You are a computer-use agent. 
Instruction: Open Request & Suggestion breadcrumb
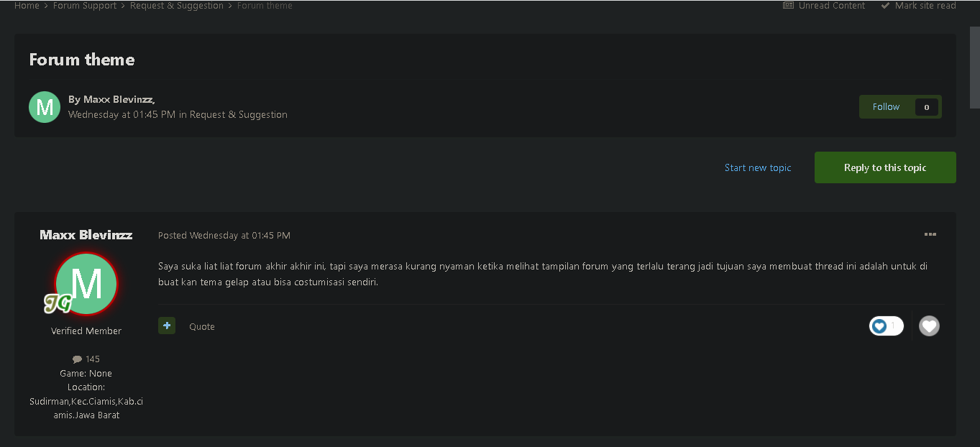click(177, 5)
